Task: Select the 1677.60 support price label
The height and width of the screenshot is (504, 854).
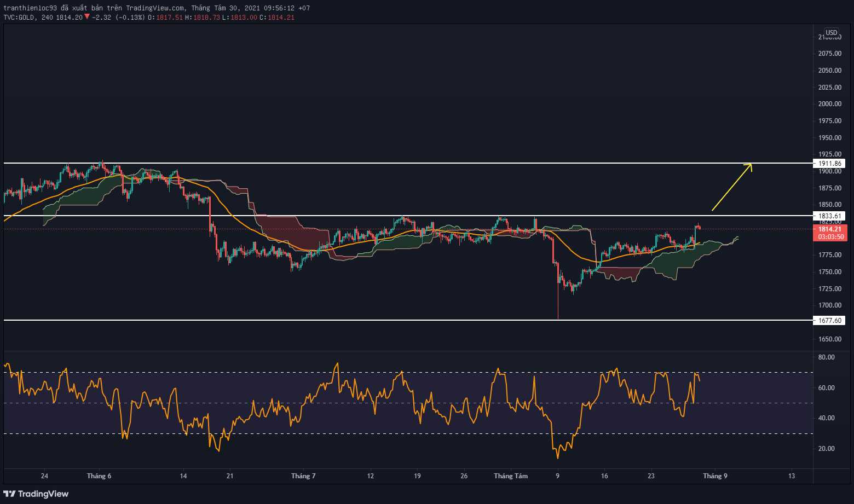Action: coord(829,320)
